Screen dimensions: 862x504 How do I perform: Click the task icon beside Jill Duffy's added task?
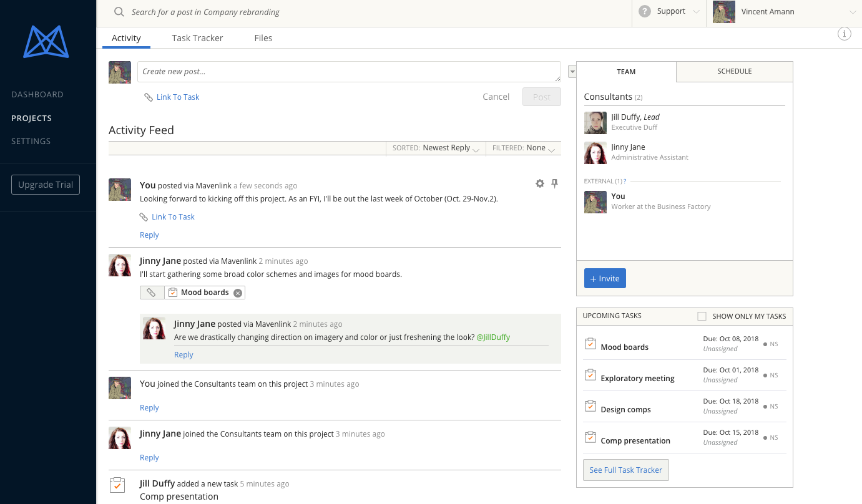[x=117, y=485]
